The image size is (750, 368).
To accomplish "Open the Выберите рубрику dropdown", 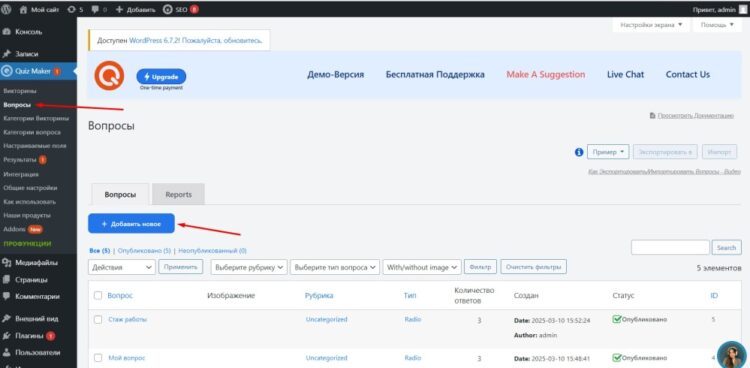I will [x=249, y=267].
